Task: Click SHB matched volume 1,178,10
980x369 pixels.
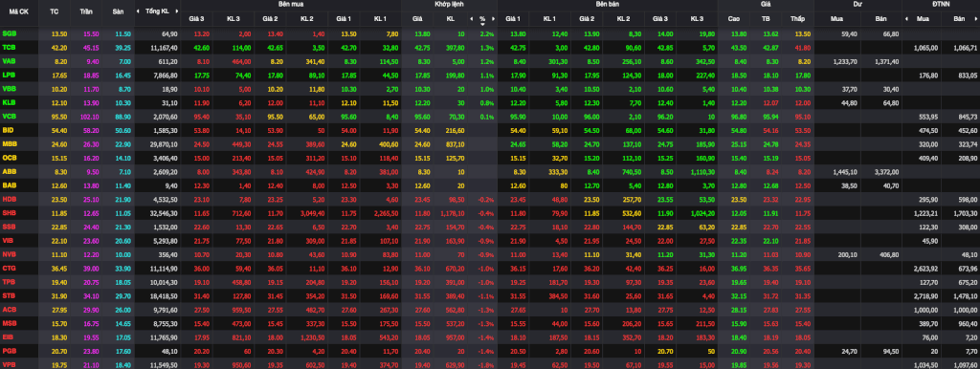Action: pos(452,213)
